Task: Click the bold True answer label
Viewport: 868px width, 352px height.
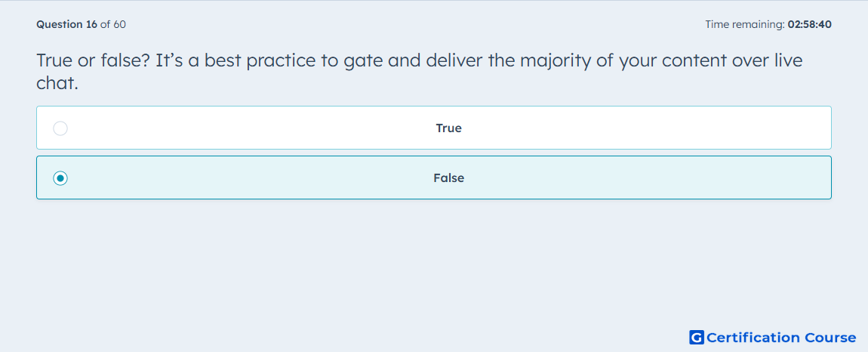Action: pos(448,128)
